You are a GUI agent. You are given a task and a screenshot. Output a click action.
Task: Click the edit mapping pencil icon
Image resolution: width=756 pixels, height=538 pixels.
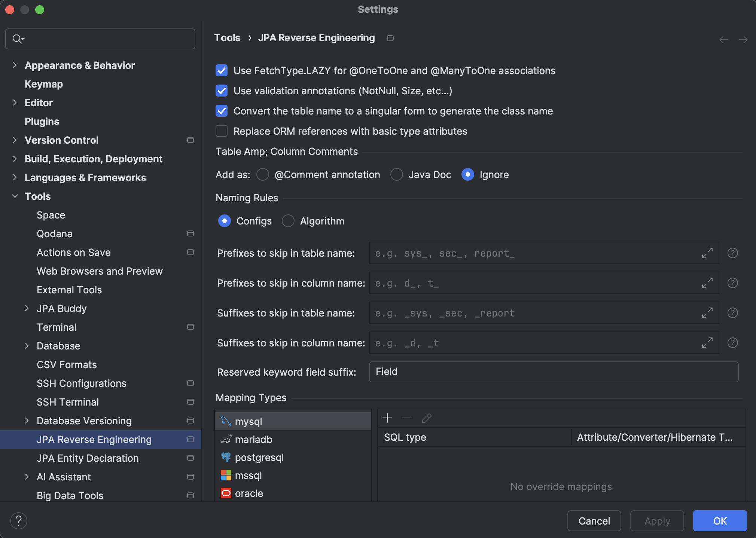(426, 418)
